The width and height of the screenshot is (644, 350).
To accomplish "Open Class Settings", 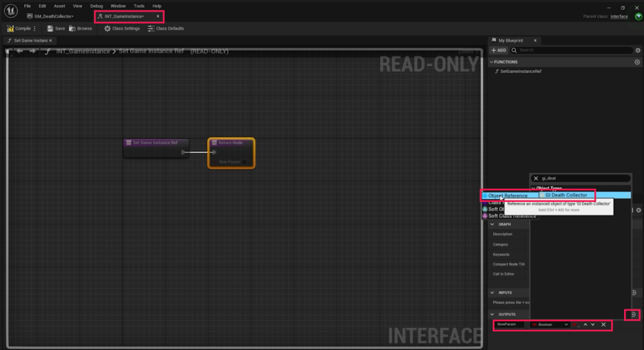I will click(x=122, y=28).
